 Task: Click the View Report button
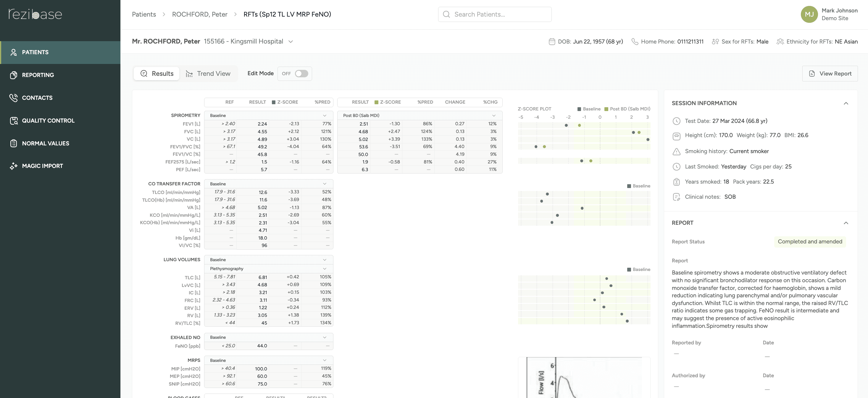pyautogui.click(x=830, y=73)
